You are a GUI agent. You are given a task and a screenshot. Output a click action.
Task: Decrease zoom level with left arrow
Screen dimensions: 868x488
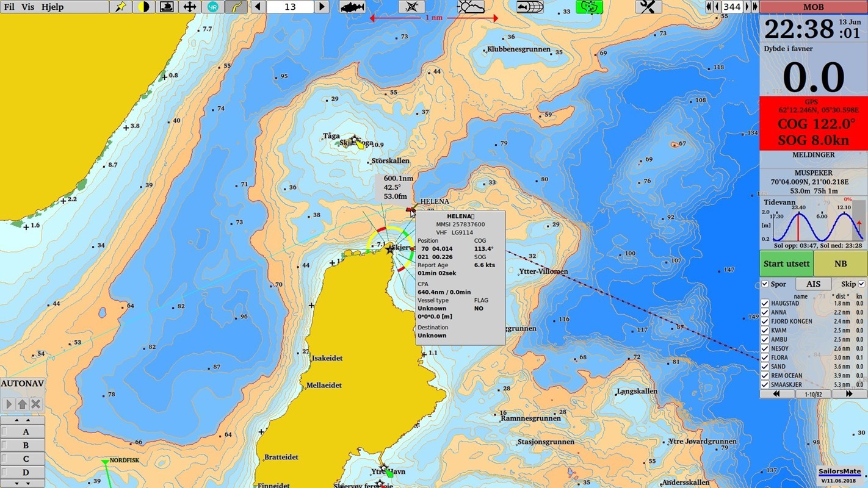pos(258,7)
